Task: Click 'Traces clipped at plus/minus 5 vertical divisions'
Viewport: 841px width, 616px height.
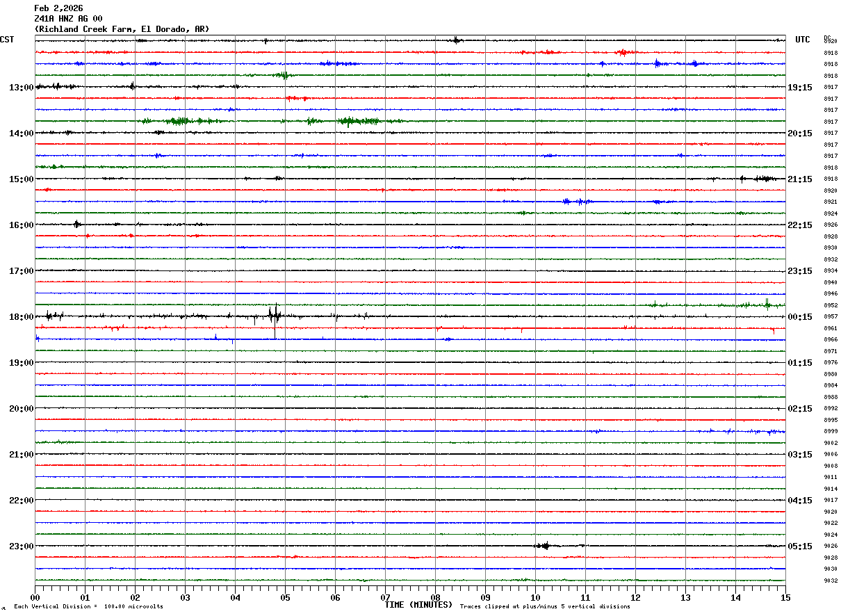Action: click(545, 607)
